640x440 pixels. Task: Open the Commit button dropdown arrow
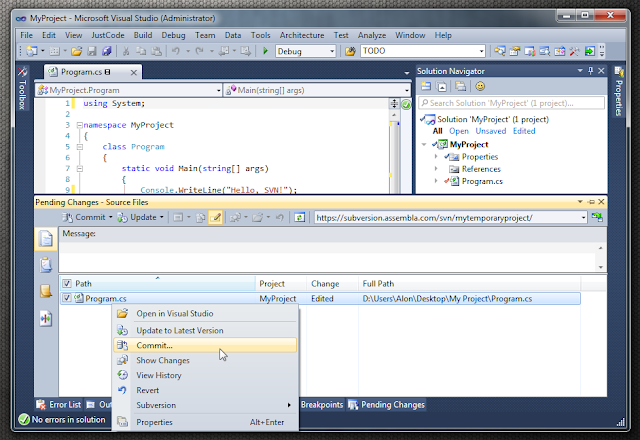110,217
